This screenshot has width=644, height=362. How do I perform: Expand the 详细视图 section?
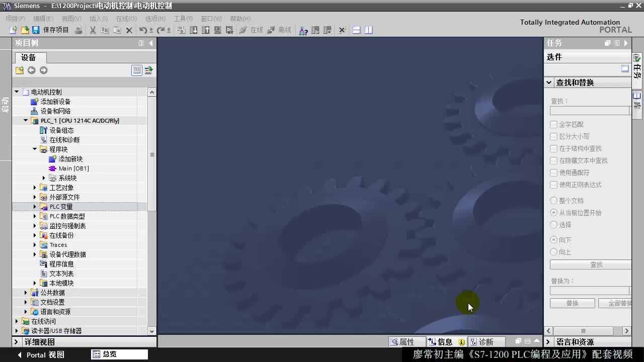[x=16, y=342]
